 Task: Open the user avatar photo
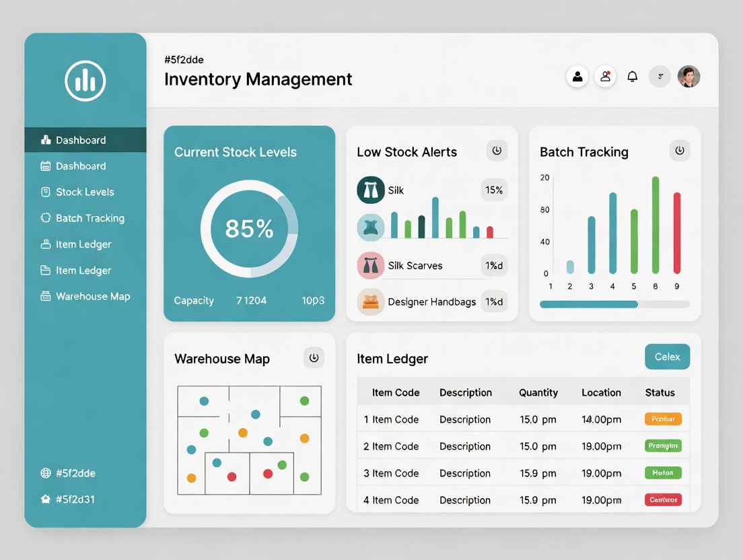[x=688, y=77]
